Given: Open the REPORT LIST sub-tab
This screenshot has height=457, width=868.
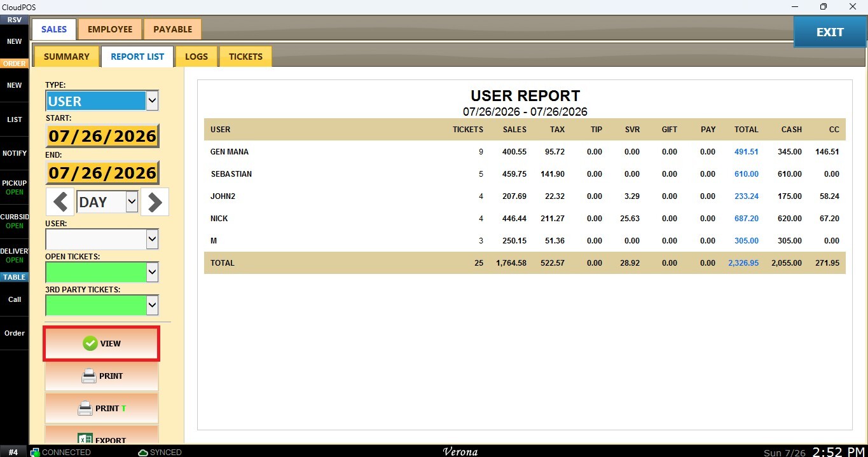Looking at the screenshot, I should pos(137,57).
